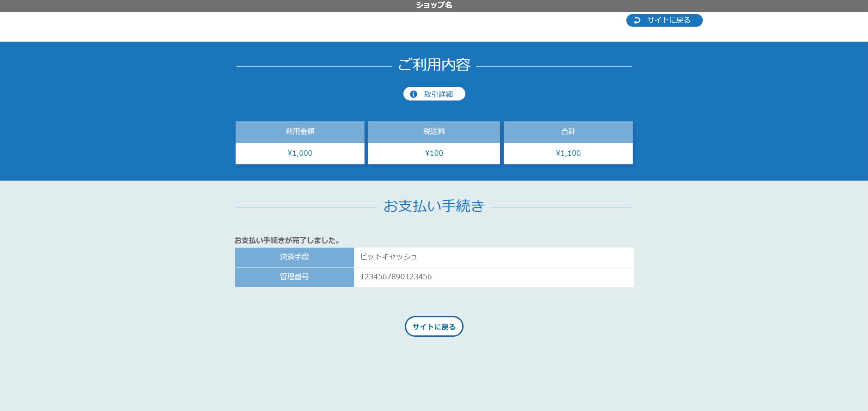Select the ビットキャッシュ payment method value
Viewport: 868px width, 411px height.
pos(389,257)
